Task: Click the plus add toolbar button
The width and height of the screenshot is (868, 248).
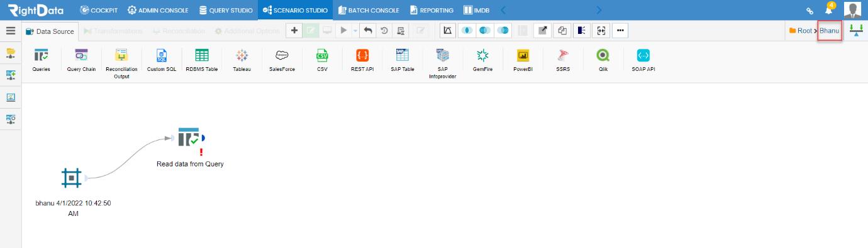Action: [x=294, y=31]
